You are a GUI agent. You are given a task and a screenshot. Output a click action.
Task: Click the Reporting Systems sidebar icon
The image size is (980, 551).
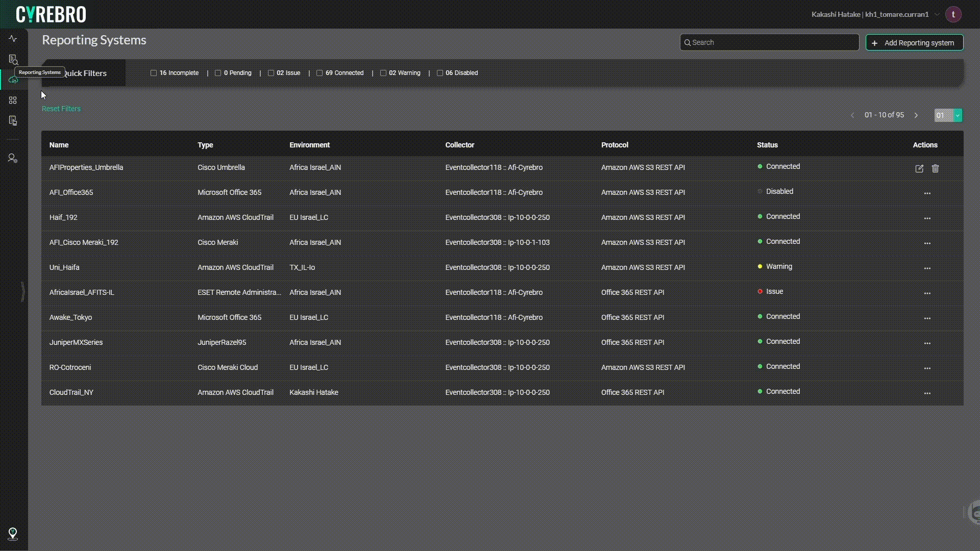13,80
